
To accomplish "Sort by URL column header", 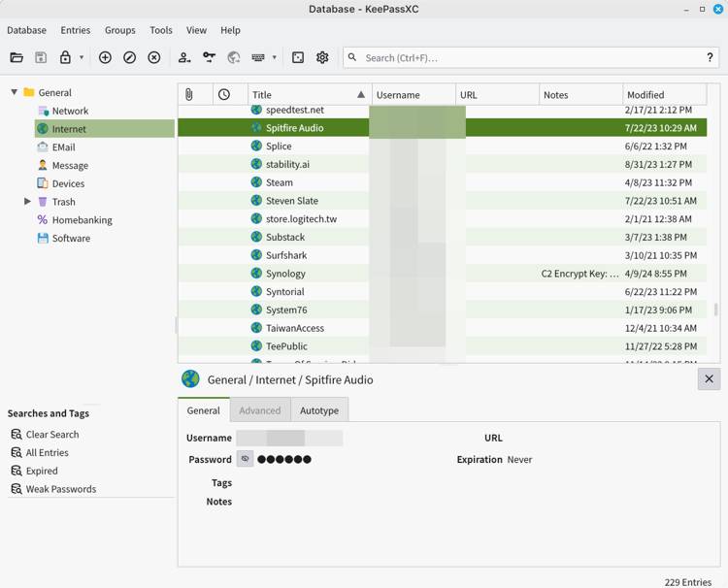I will [497, 95].
